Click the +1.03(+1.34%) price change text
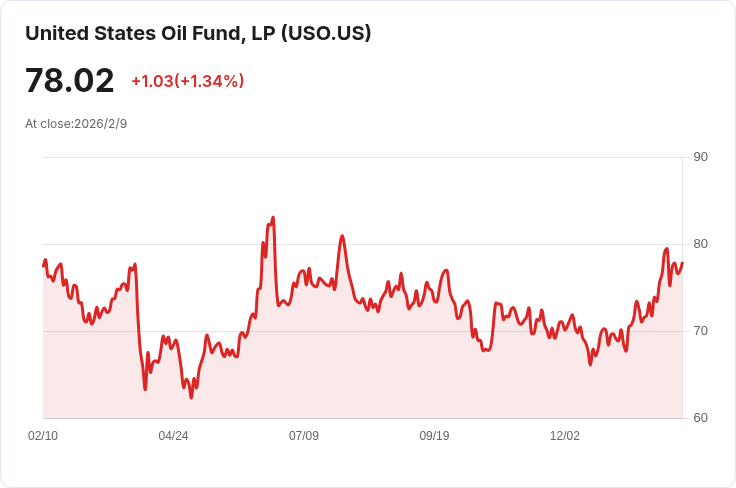This screenshot has width=736, height=488. [188, 81]
